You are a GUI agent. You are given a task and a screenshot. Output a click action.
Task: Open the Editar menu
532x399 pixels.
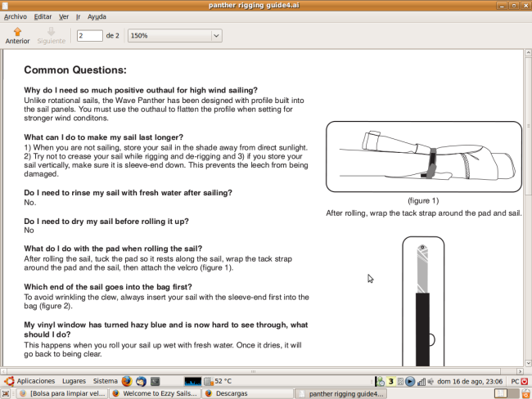(43, 16)
